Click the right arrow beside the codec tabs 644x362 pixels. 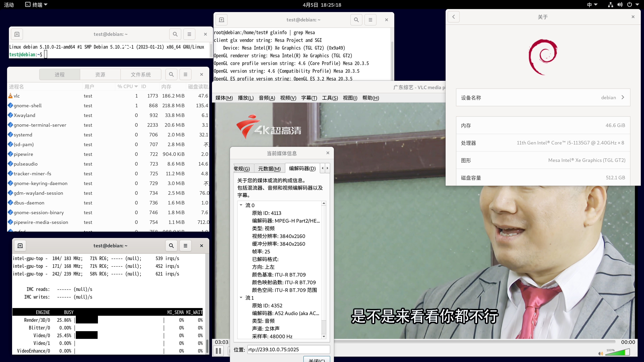click(328, 168)
